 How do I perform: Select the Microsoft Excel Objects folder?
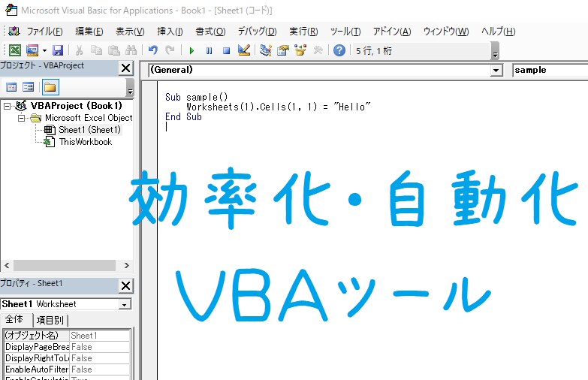(89, 118)
